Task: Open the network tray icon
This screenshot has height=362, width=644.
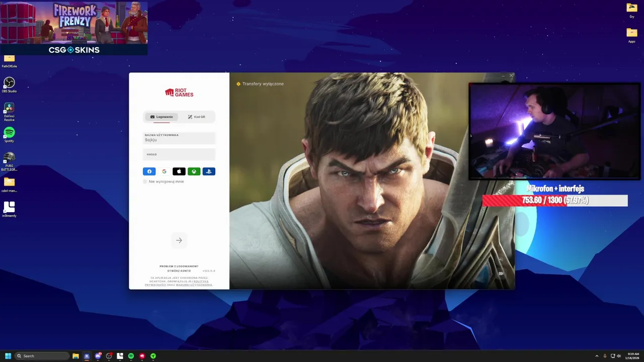Action: tap(613, 356)
